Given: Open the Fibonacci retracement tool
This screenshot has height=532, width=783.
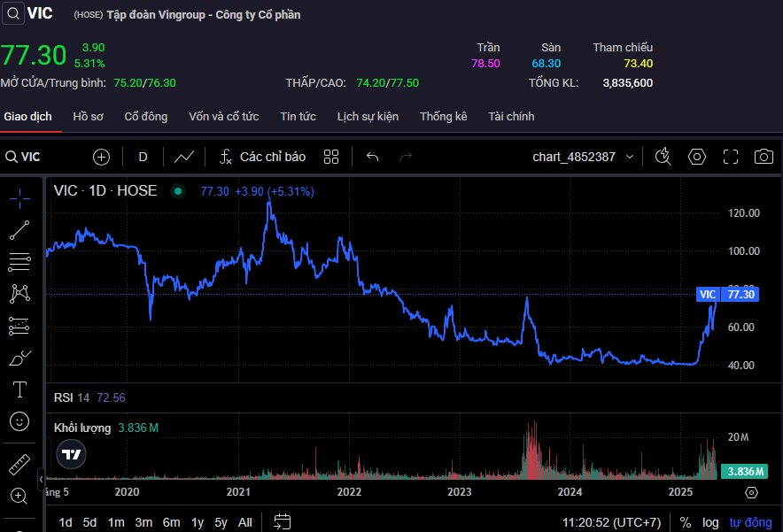Looking at the screenshot, I should pyautogui.click(x=19, y=262).
